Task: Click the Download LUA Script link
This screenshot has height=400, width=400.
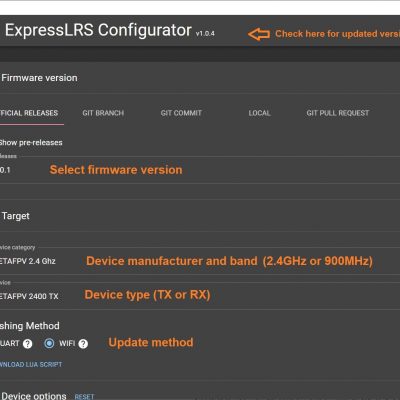Action: pos(31,364)
